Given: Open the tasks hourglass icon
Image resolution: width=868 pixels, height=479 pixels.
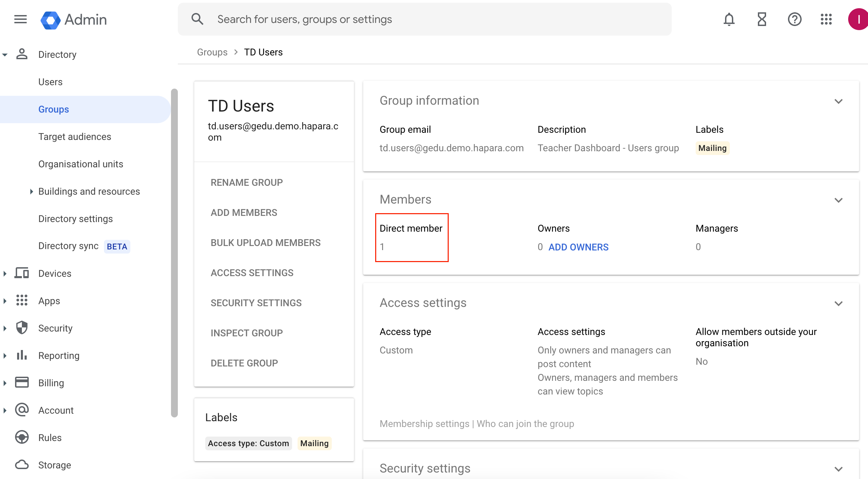Looking at the screenshot, I should (762, 19).
